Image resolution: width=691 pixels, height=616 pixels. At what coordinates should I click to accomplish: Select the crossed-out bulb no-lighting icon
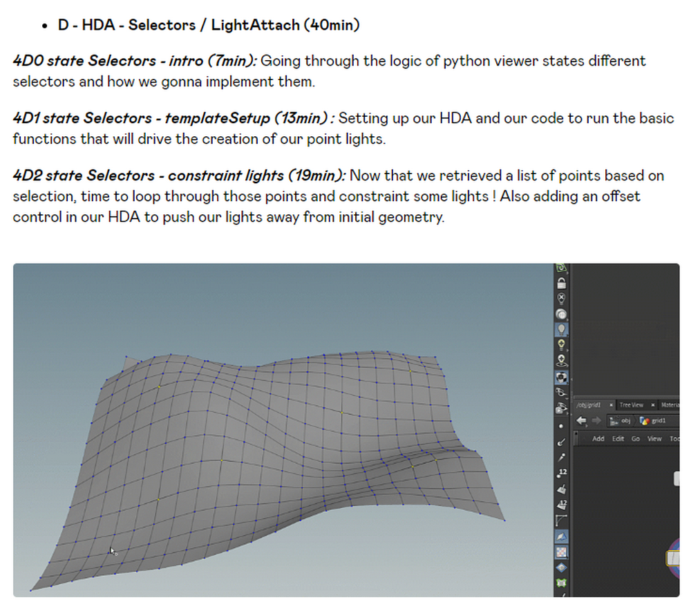pos(561,299)
